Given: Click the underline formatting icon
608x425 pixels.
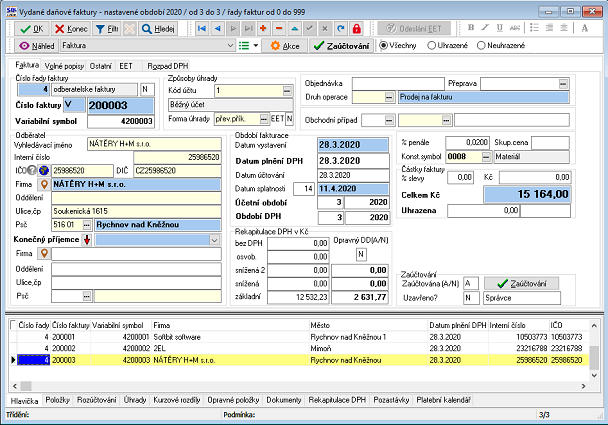Looking at the screenshot, I should click(x=499, y=28).
